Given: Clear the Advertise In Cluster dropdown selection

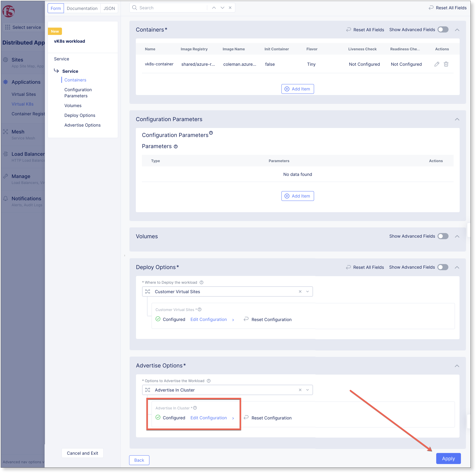Looking at the screenshot, I should click(300, 390).
